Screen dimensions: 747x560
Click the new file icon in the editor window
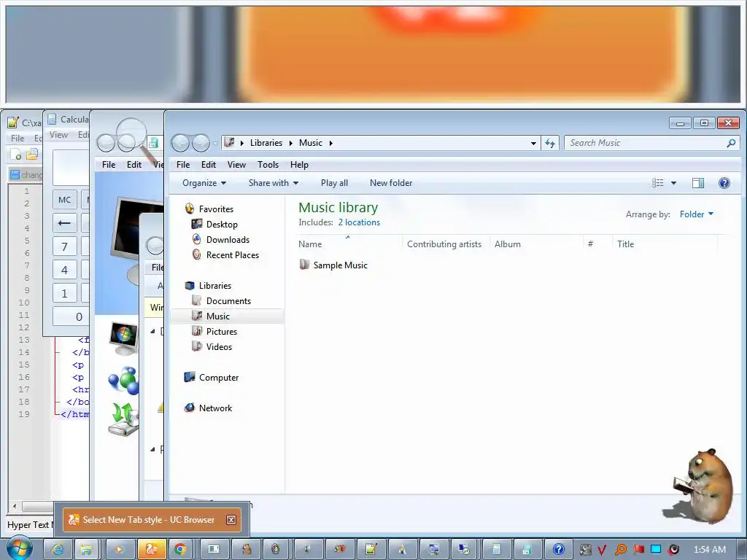click(16, 155)
